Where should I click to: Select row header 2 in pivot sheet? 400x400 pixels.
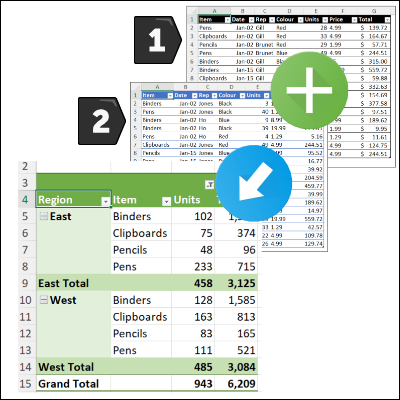click(x=25, y=166)
